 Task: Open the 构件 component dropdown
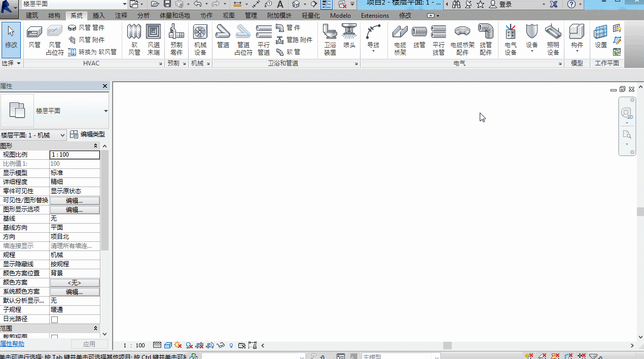click(577, 40)
